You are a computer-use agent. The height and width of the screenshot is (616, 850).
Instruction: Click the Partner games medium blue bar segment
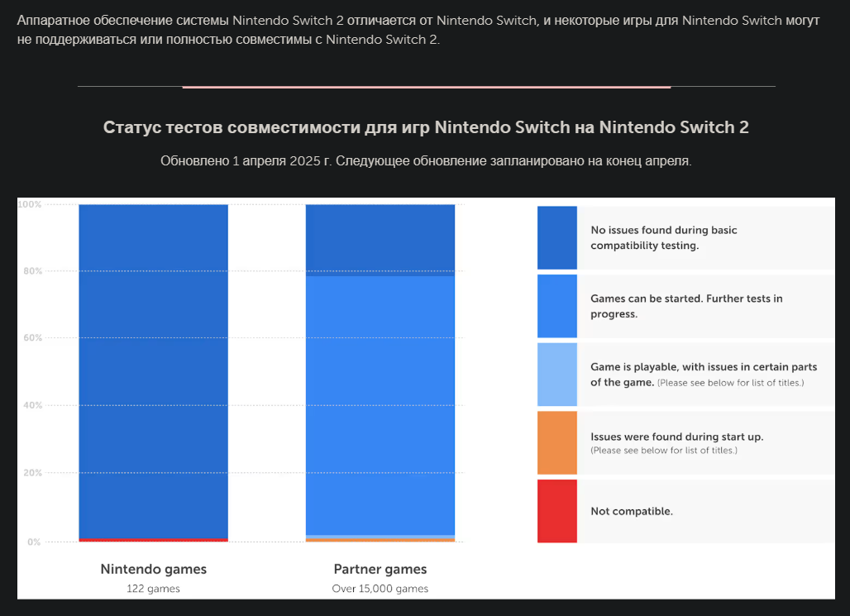pos(380,406)
